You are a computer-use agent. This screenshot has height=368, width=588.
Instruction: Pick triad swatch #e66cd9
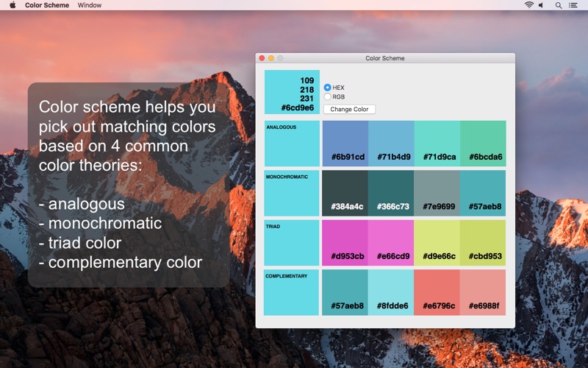pyautogui.click(x=391, y=243)
